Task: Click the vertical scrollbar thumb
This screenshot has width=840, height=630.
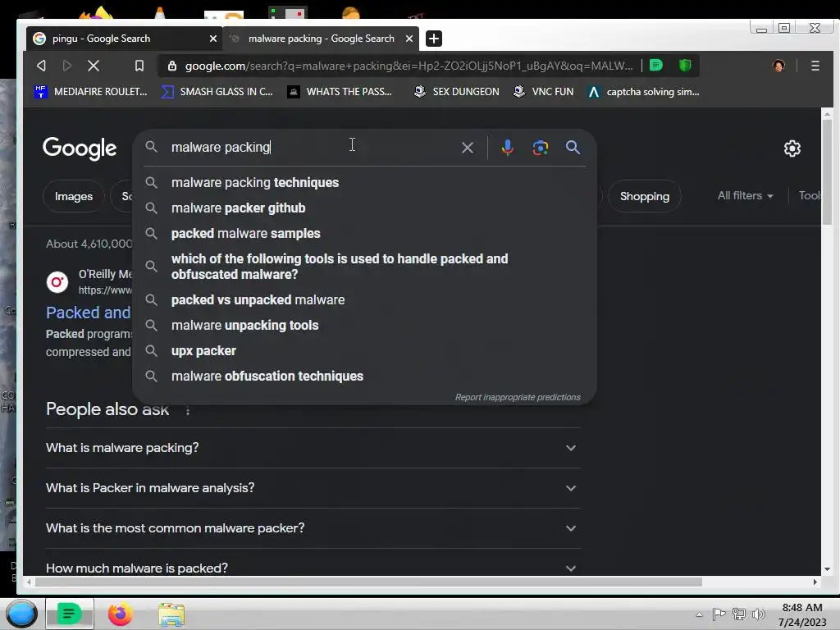Action: [x=827, y=171]
